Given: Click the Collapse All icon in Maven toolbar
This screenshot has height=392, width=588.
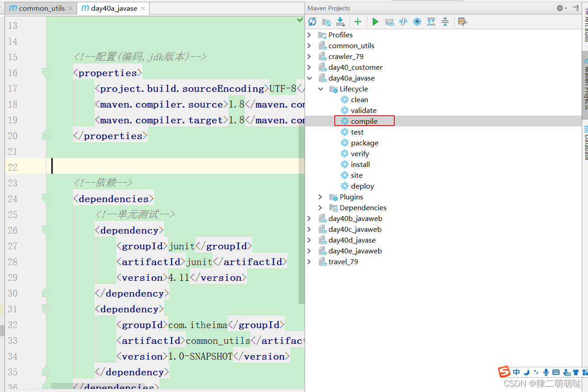Looking at the screenshot, I should click(445, 22).
